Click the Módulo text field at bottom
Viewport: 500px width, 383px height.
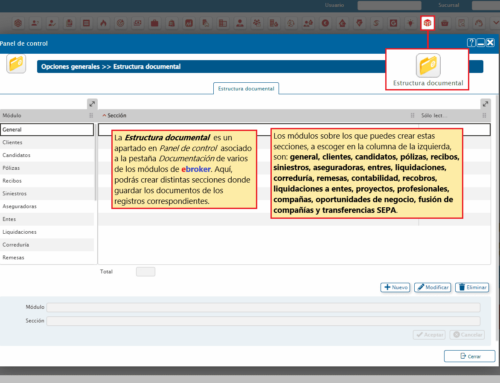pyautogui.click(x=263, y=307)
